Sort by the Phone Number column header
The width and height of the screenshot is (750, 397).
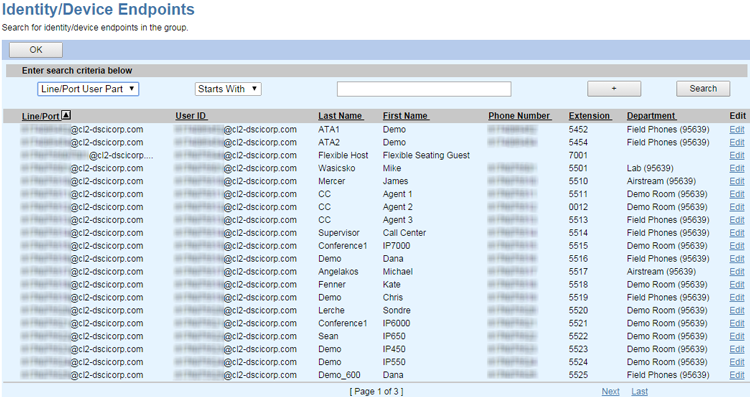click(519, 116)
